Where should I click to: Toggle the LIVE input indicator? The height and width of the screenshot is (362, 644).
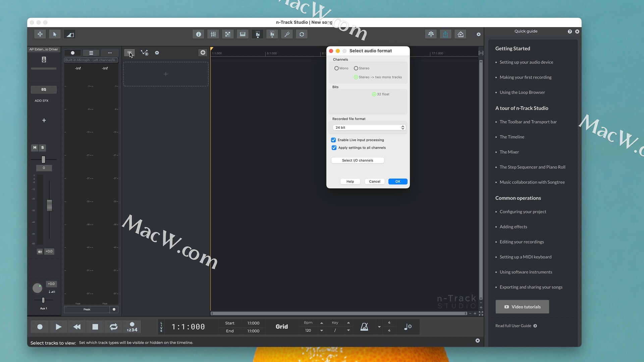click(x=161, y=327)
